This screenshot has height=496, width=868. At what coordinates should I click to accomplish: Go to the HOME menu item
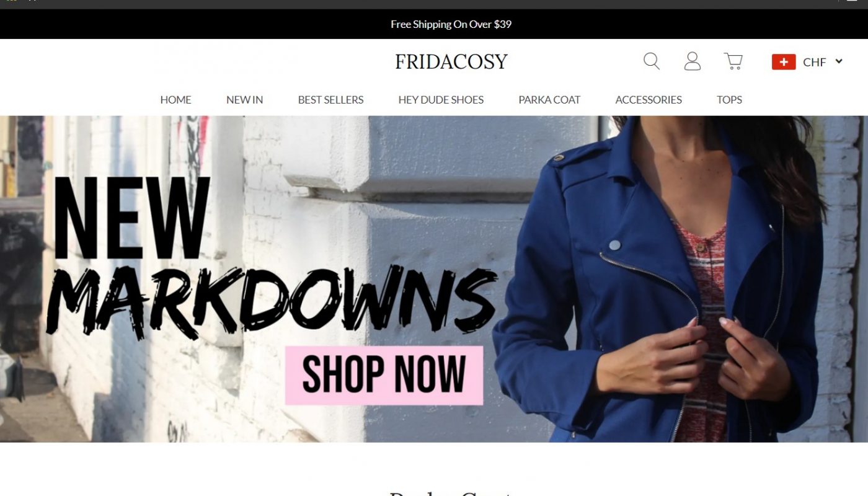[175, 100]
